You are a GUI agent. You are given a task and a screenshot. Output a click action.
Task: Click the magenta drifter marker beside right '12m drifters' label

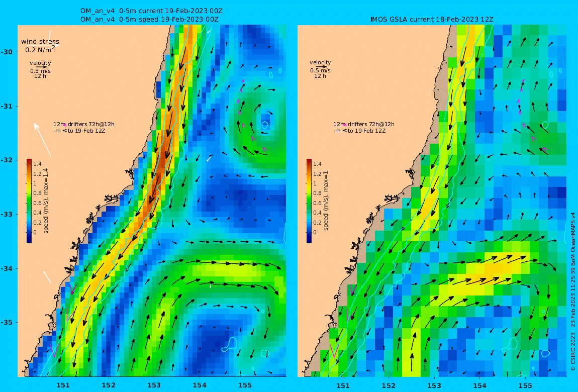click(344, 125)
